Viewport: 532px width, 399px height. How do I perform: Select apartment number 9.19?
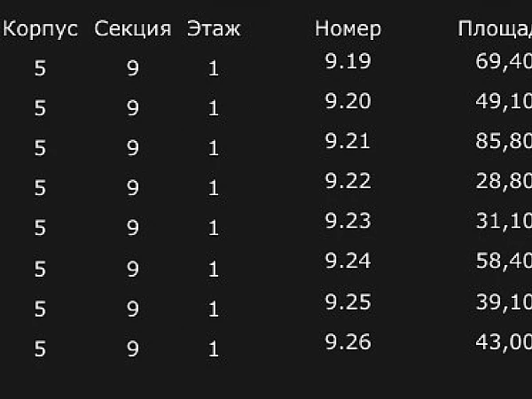348,61
